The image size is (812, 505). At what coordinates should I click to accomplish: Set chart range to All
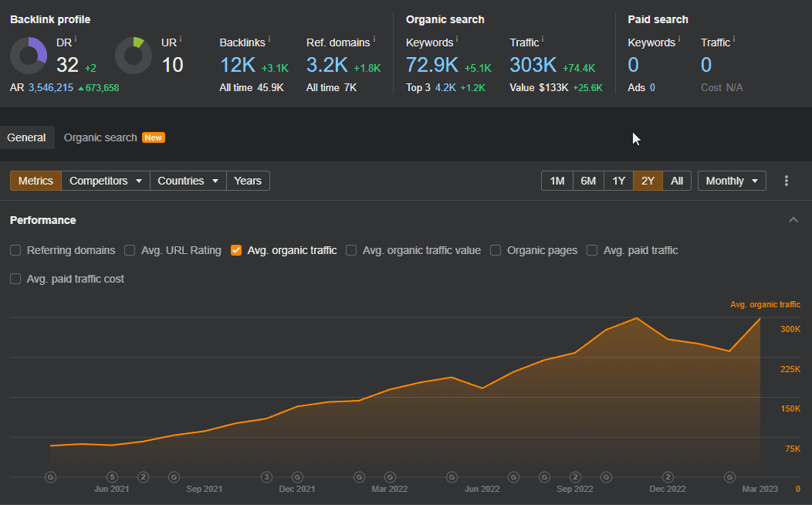(677, 181)
